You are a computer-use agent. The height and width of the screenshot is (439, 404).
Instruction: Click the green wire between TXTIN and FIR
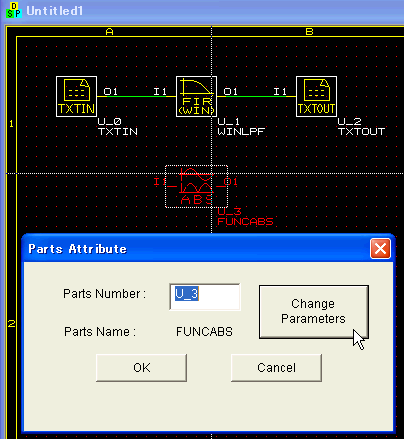pyautogui.click(x=136, y=97)
